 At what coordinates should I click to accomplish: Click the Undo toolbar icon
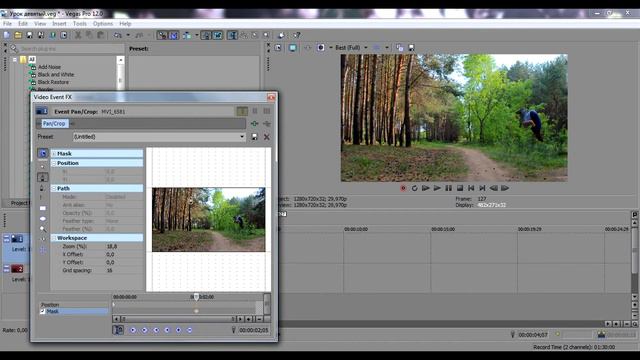[x=118, y=36]
